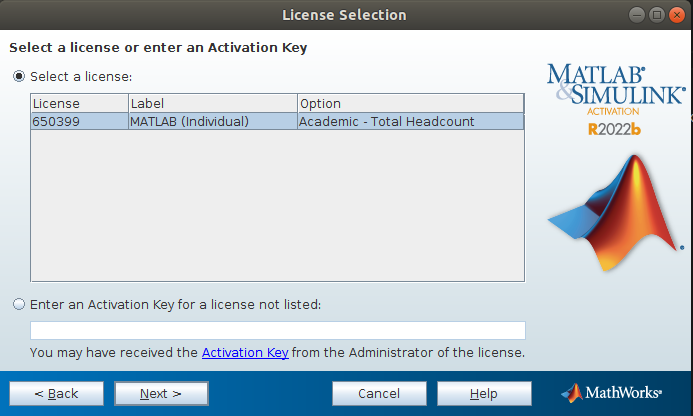This screenshot has height=416, width=693.
Task: Cancel the license selection dialog
Action: click(x=379, y=393)
